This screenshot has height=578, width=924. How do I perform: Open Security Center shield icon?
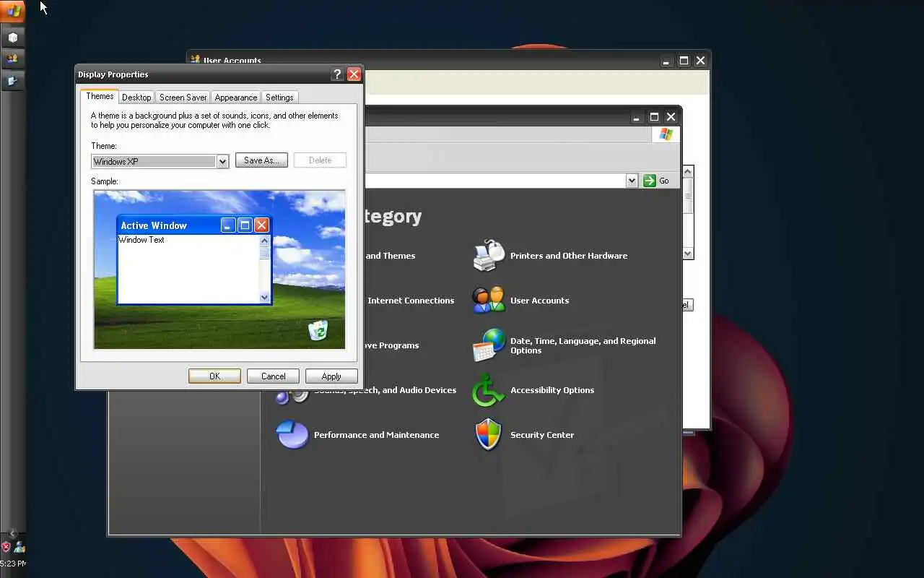pyautogui.click(x=489, y=434)
